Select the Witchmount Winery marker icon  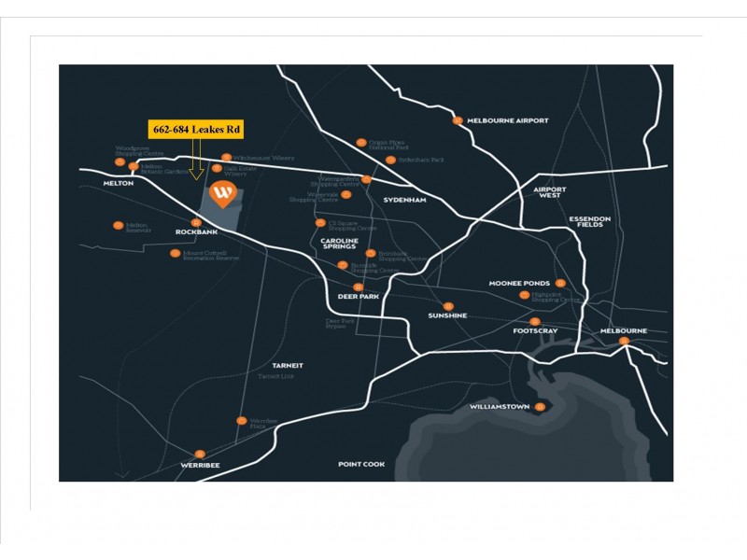click(226, 159)
